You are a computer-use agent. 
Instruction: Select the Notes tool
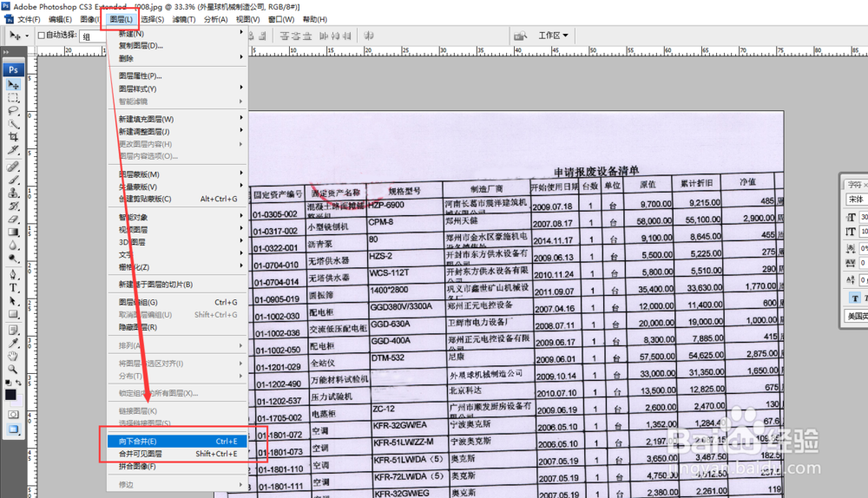point(13,331)
